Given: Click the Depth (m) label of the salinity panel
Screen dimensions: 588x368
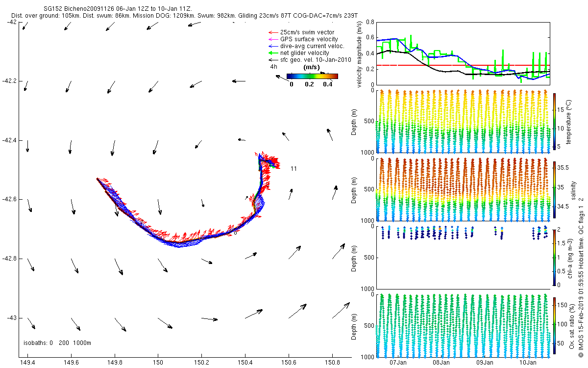Looking at the screenshot, I should pyautogui.click(x=354, y=189).
